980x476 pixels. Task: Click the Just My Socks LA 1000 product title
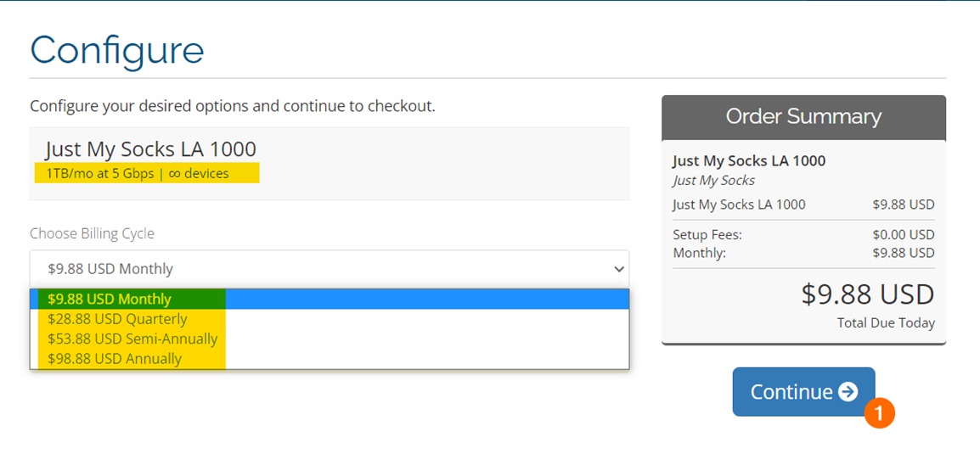150,149
